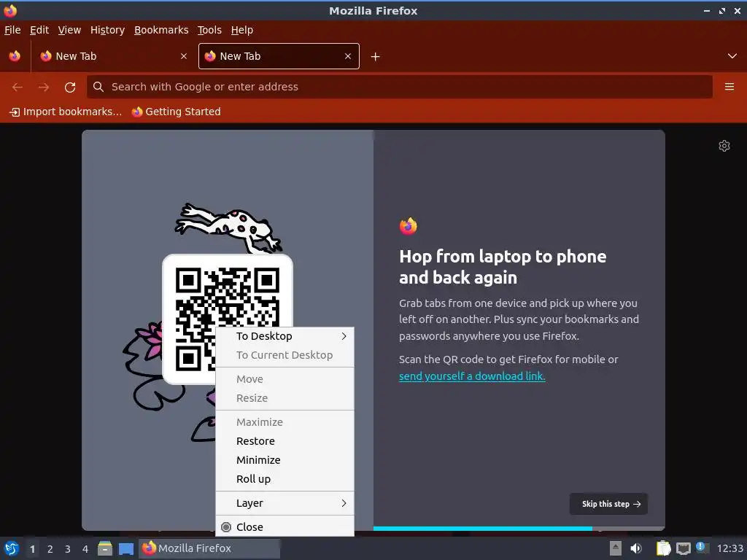747x560 pixels.
Task: Go forward with the forward arrow
Action: point(44,87)
